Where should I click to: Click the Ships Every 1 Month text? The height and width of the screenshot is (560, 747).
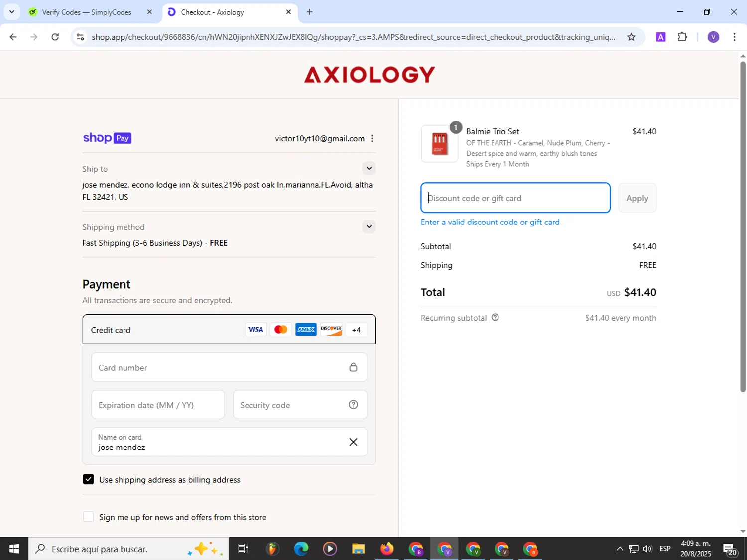pos(498,164)
